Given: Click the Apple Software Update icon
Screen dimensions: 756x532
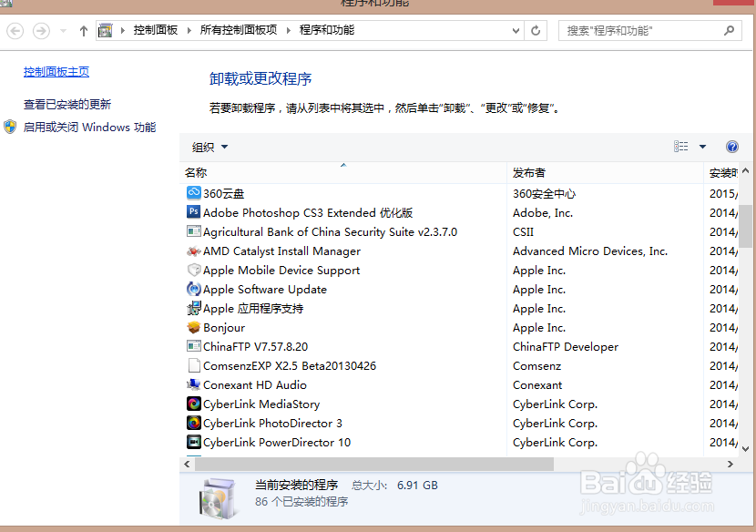Looking at the screenshot, I should click(193, 289).
